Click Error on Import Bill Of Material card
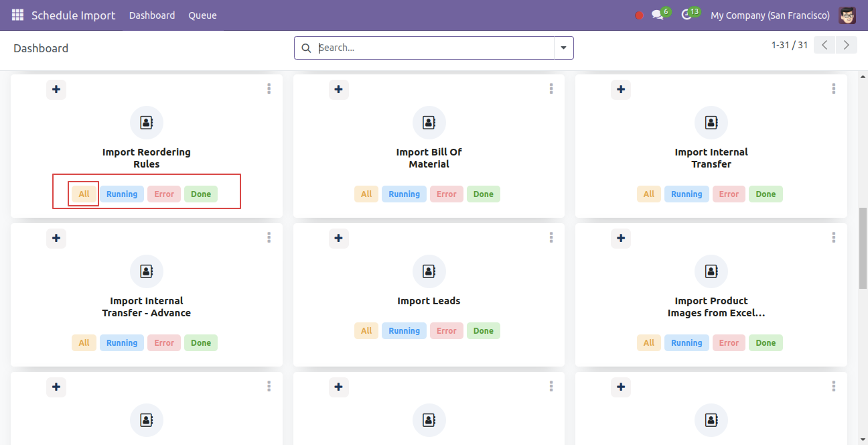The height and width of the screenshot is (445, 868). pos(447,194)
